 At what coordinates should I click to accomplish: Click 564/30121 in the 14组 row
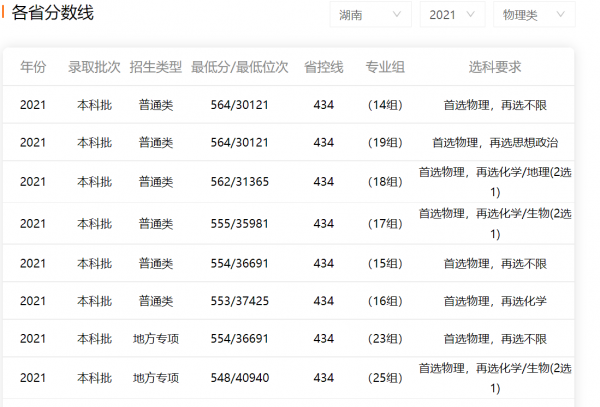(x=240, y=105)
